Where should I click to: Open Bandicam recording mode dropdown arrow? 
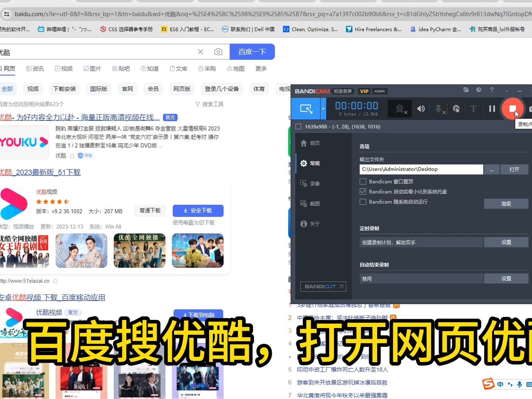[323, 109]
